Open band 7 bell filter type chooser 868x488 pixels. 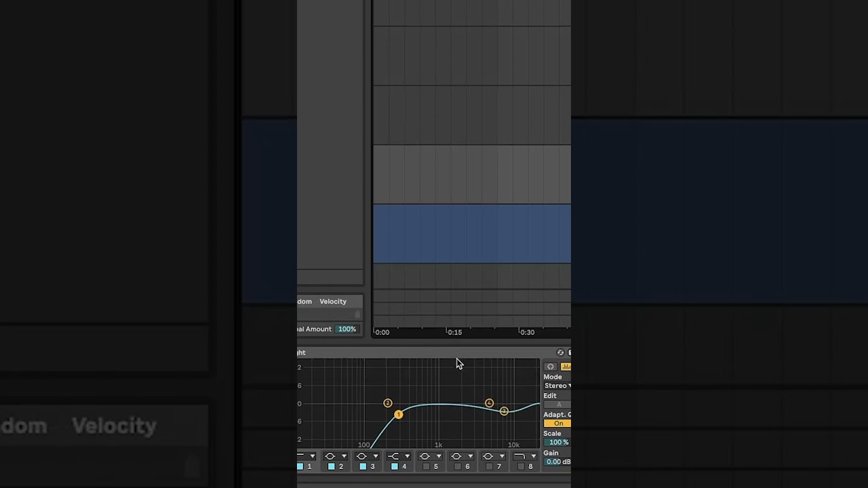coord(494,456)
